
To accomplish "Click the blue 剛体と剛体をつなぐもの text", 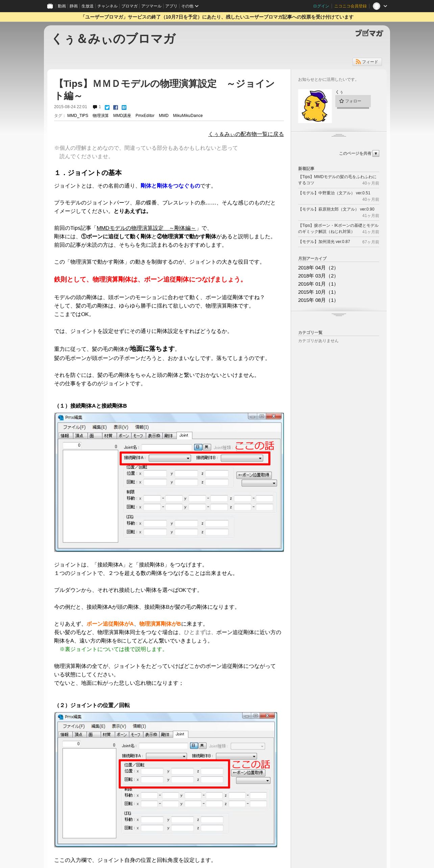I will 170,186.
